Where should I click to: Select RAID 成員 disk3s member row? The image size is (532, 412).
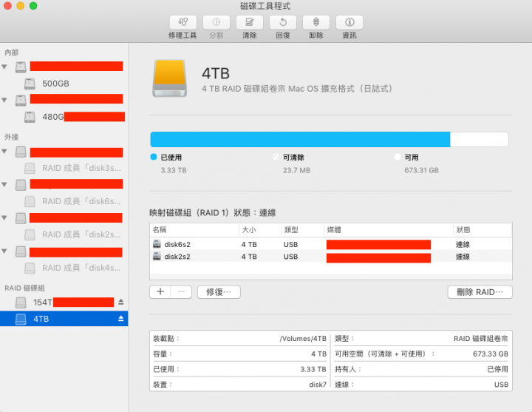(64, 168)
